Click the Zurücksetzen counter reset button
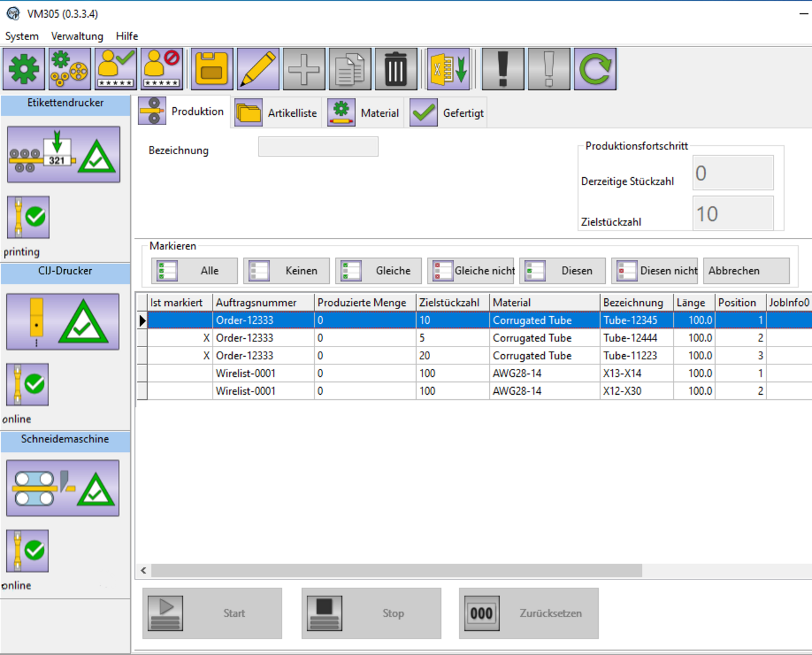812x655 pixels. 528,613
